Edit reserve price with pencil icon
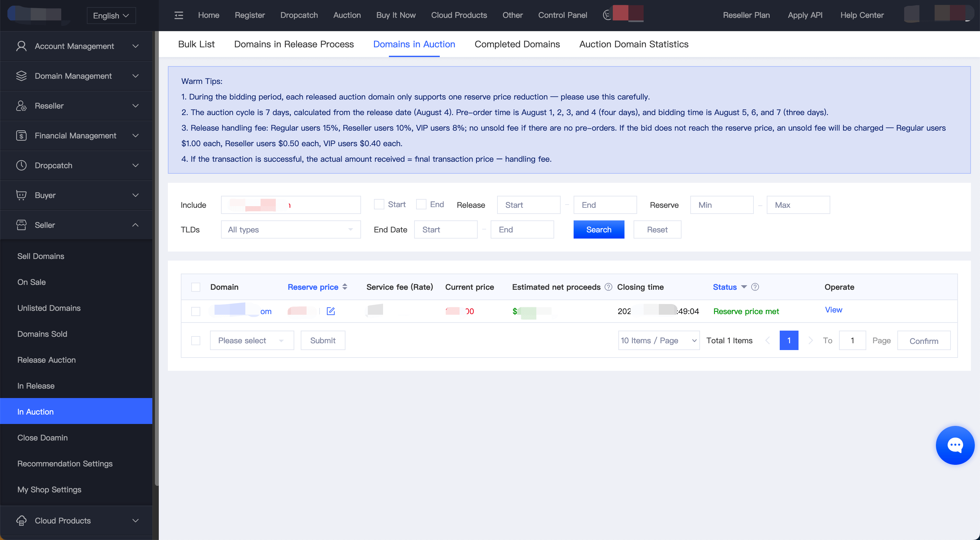Image resolution: width=980 pixels, height=540 pixels. pyautogui.click(x=331, y=311)
